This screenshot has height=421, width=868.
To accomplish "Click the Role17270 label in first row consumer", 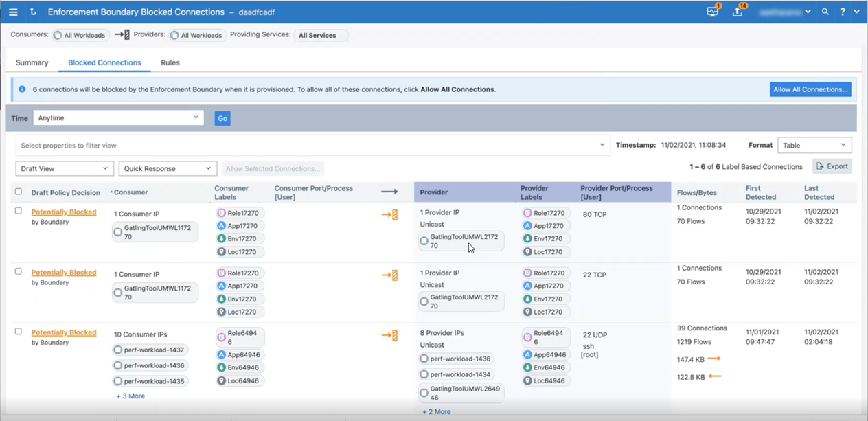I will 240,213.
